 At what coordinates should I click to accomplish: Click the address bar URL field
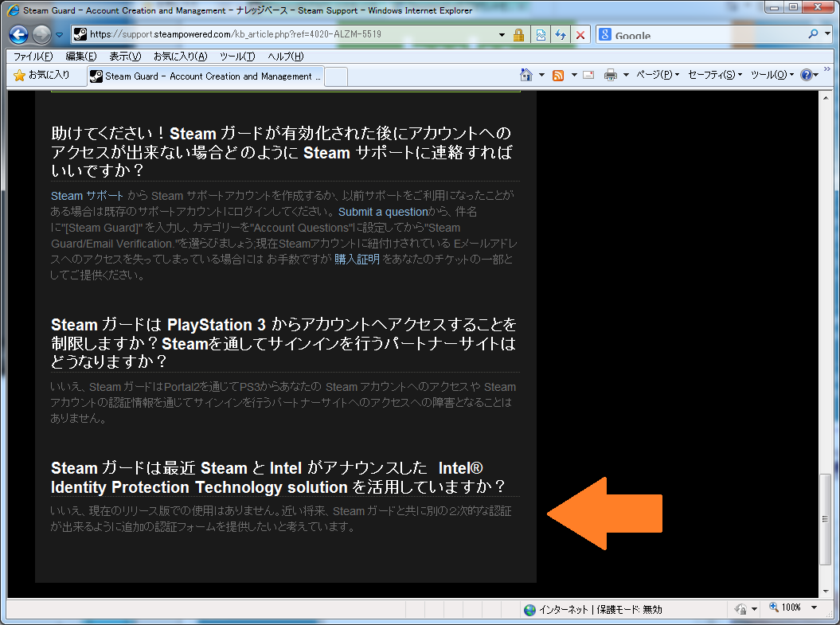(x=292, y=34)
